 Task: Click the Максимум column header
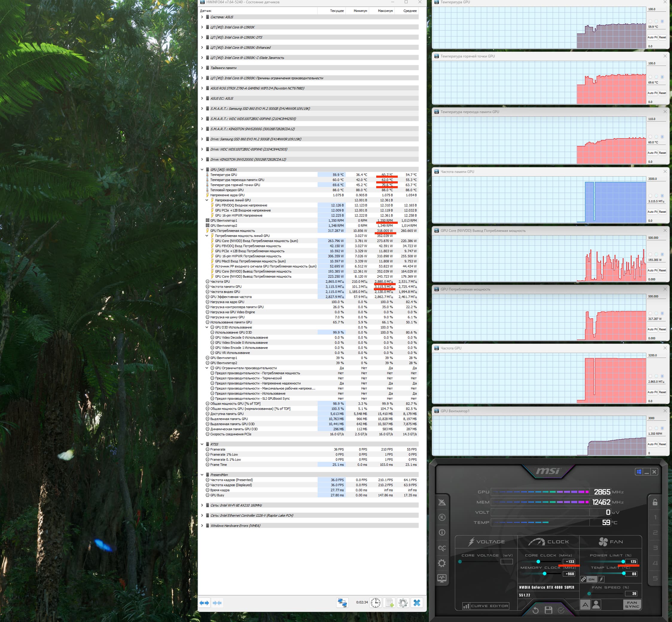coord(385,11)
